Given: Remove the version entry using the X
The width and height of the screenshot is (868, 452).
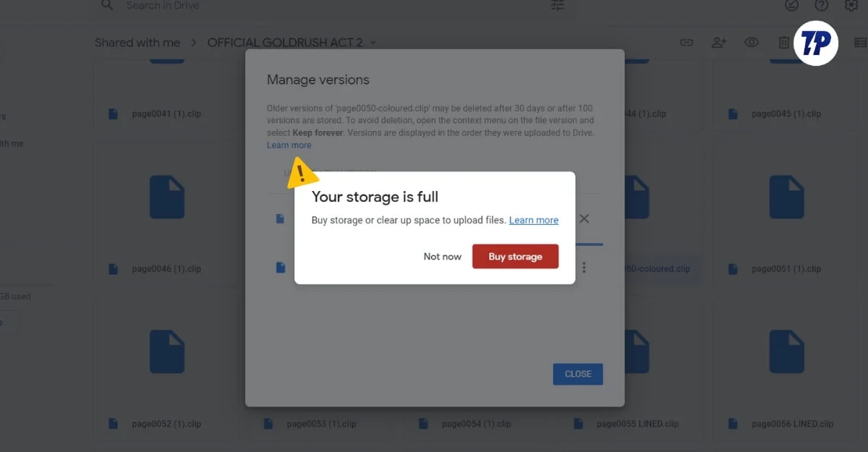Looking at the screenshot, I should (x=584, y=218).
